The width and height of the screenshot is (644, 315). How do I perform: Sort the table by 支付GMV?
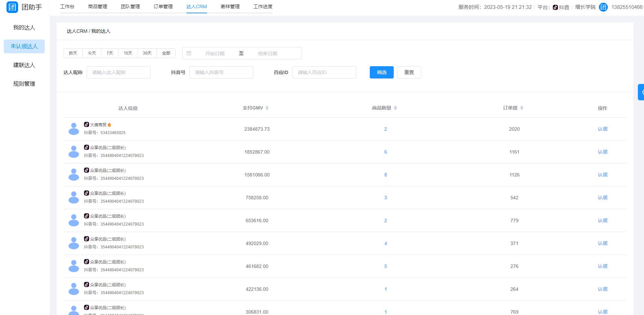pos(267,108)
